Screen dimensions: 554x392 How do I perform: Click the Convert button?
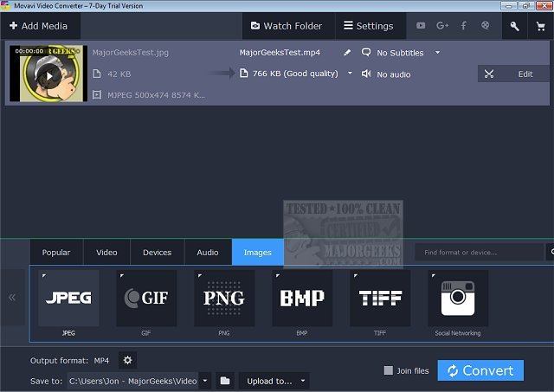click(480, 370)
